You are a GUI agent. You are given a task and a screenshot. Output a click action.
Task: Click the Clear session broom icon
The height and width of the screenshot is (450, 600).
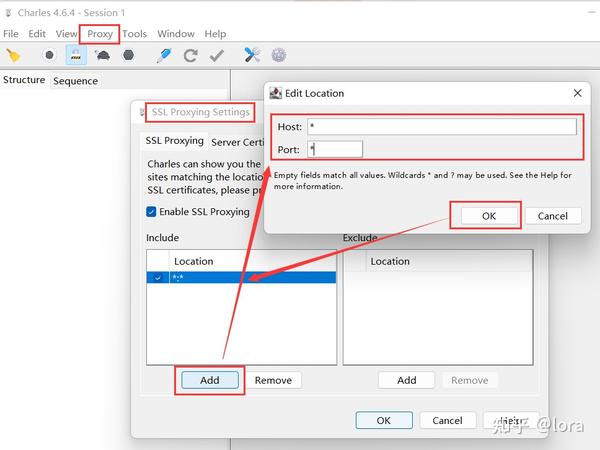pyautogui.click(x=13, y=55)
